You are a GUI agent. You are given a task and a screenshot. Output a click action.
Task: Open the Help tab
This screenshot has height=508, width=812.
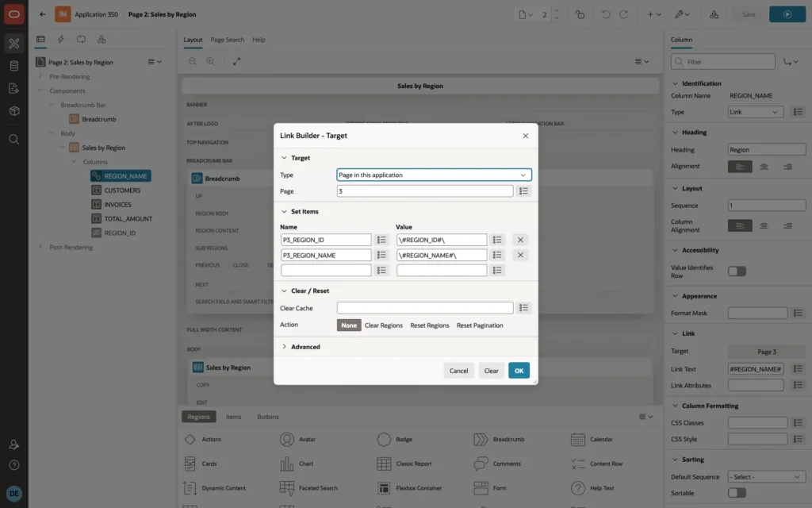[x=259, y=40]
